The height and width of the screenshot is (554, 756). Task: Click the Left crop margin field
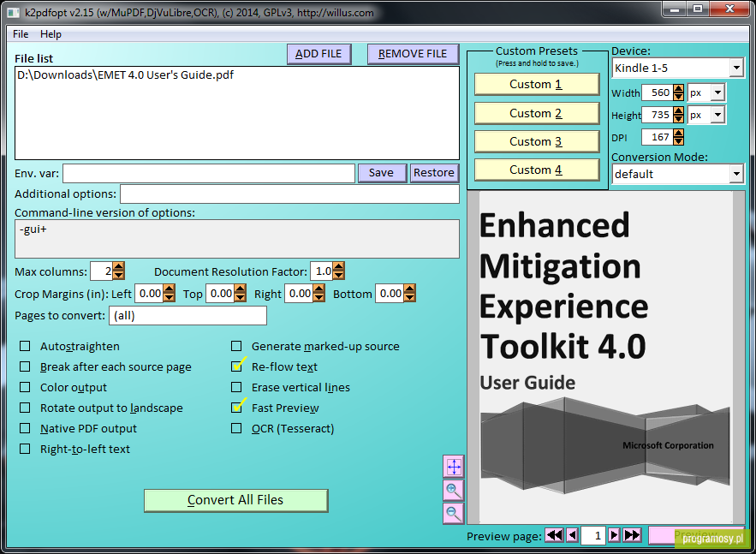149,294
